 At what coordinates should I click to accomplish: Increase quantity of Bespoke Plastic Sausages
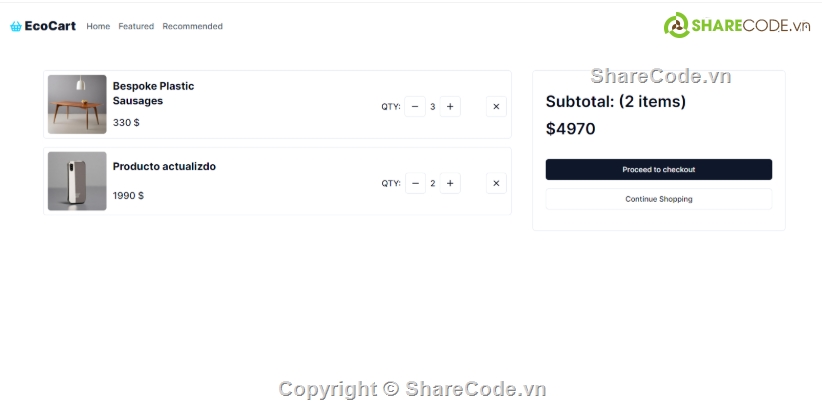tap(450, 106)
